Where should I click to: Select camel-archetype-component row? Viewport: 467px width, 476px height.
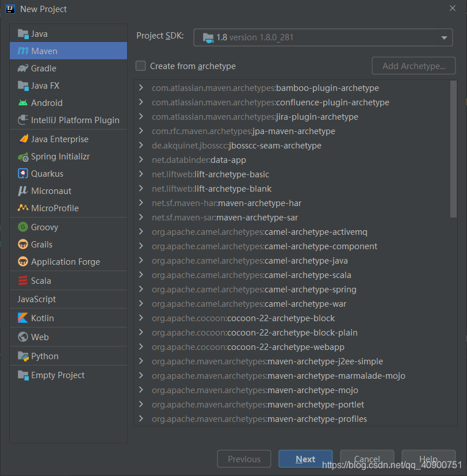[292, 246]
